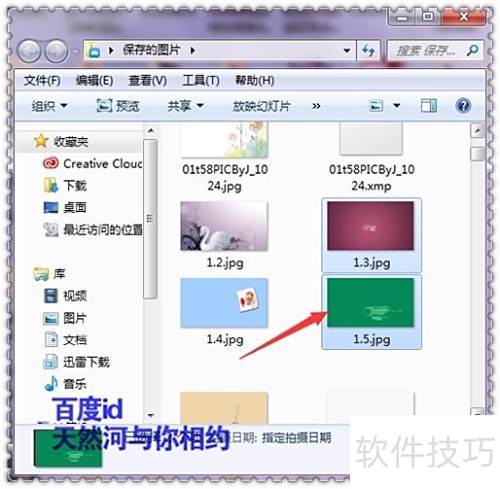This screenshot has height=489, width=500.
Task: Click the 保存的图片 breadcrumb
Action: (152, 50)
